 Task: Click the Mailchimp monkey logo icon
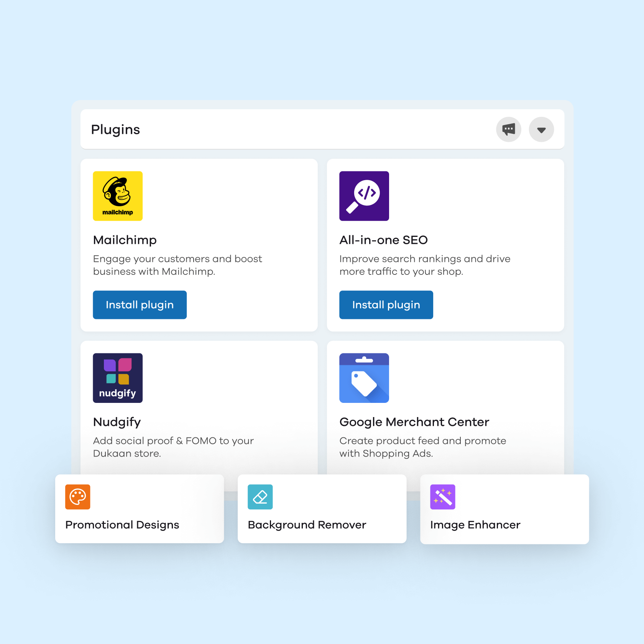tap(117, 196)
